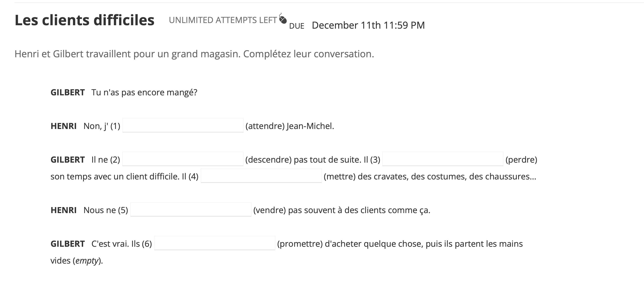644x286 pixels.
Task: Click the December 11th due date
Action: (368, 25)
